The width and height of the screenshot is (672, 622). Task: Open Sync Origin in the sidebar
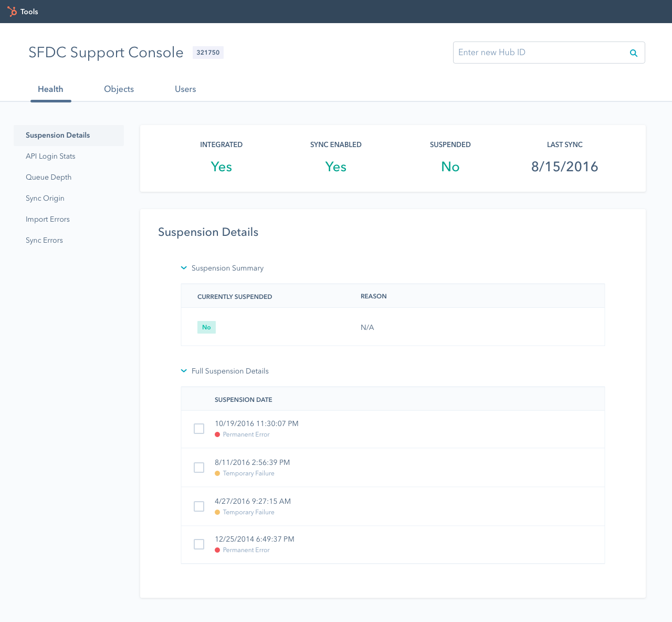click(x=45, y=199)
